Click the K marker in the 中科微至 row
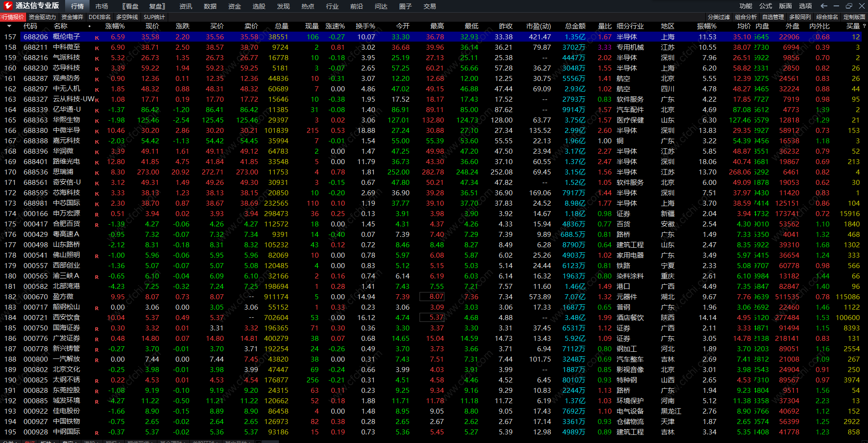Screen dimensions: 868x443 pos(97,48)
